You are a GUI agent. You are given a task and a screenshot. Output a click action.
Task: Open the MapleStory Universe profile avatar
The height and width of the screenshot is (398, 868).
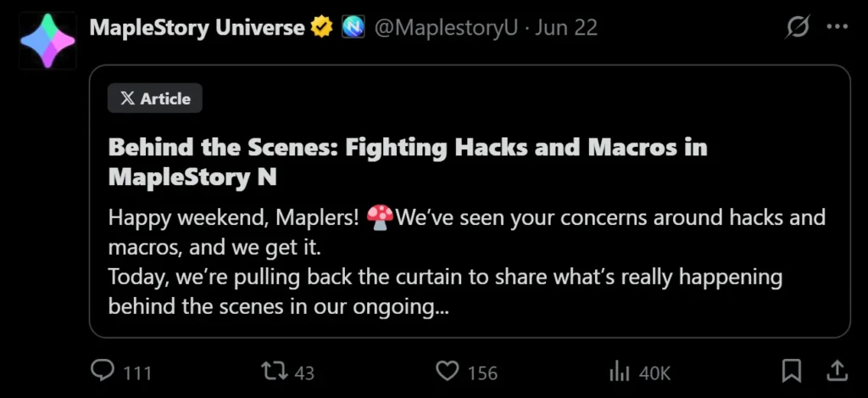[x=48, y=40]
